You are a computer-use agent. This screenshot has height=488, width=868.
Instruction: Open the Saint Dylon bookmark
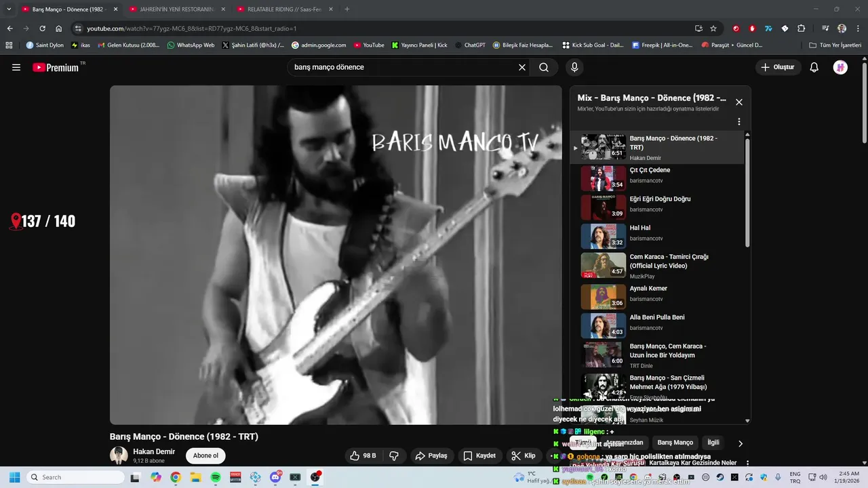[x=45, y=45]
